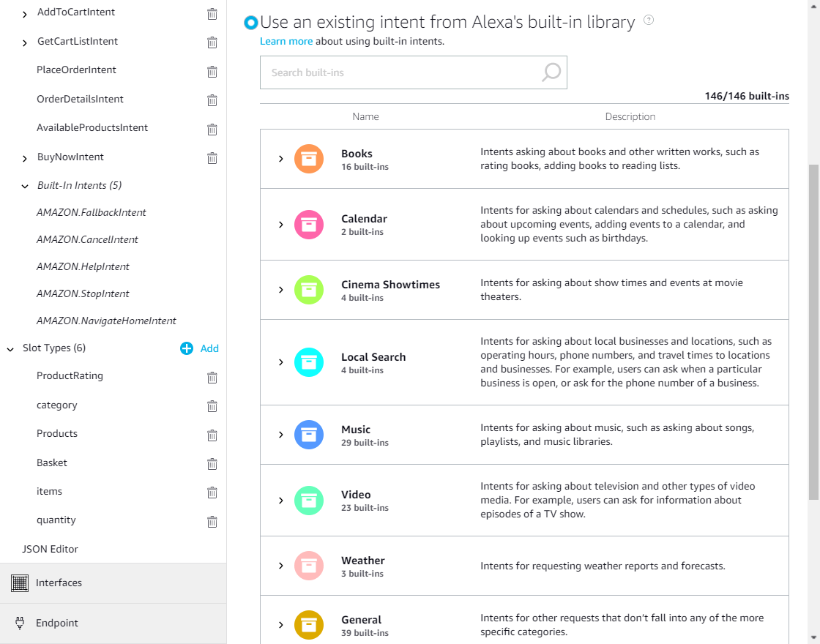The image size is (820, 644).
Task: Open the quantity slot type
Action: point(56,520)
